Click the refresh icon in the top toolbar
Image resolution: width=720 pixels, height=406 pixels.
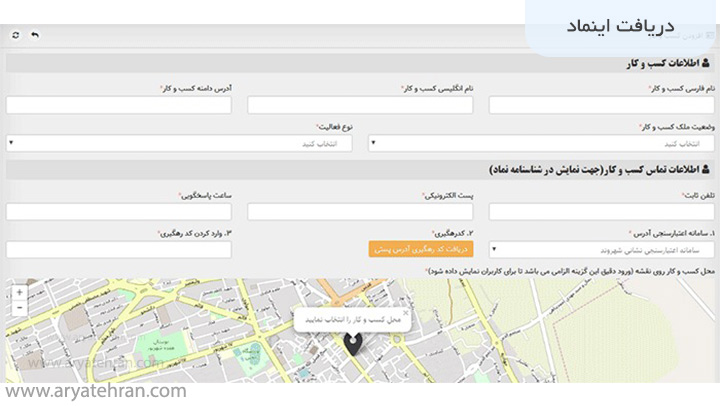click(16, 35)
